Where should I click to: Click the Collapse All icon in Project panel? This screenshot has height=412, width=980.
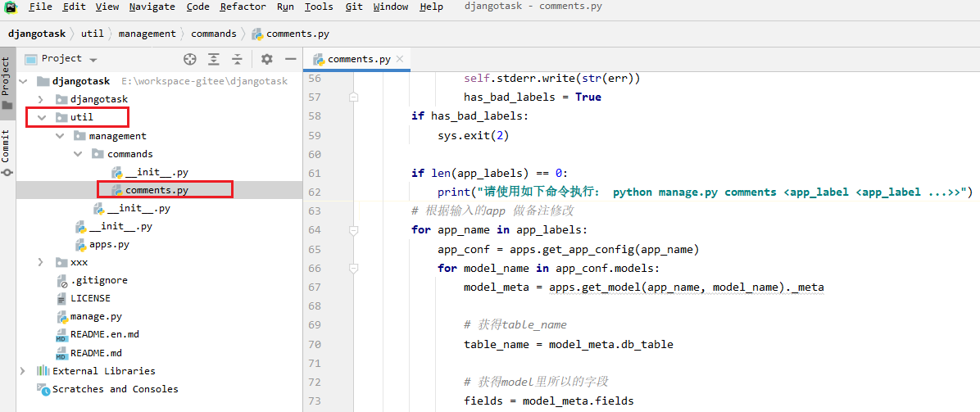coord(237,60)
